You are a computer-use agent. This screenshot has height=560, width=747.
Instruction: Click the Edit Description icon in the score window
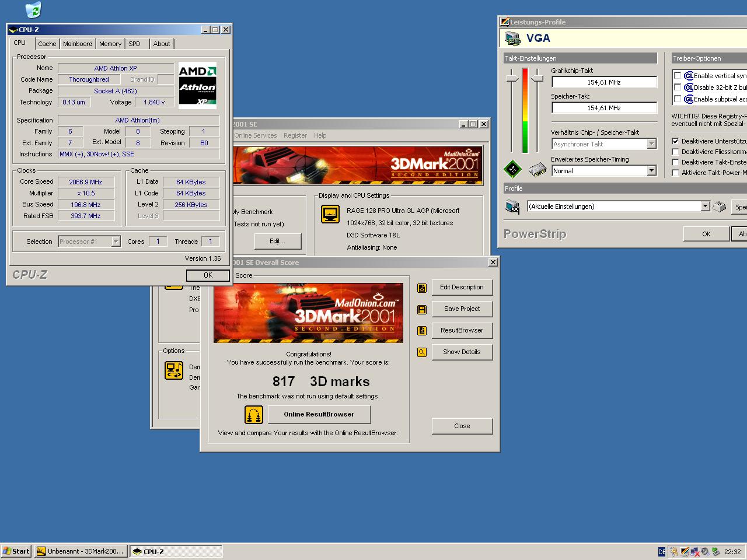point(422,288)
